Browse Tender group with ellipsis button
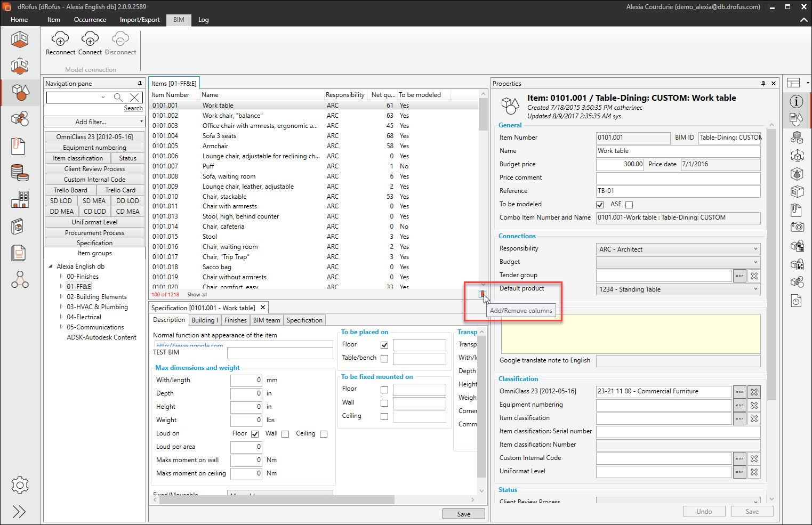This screenshot has width=812, height=525. point(739,276)
